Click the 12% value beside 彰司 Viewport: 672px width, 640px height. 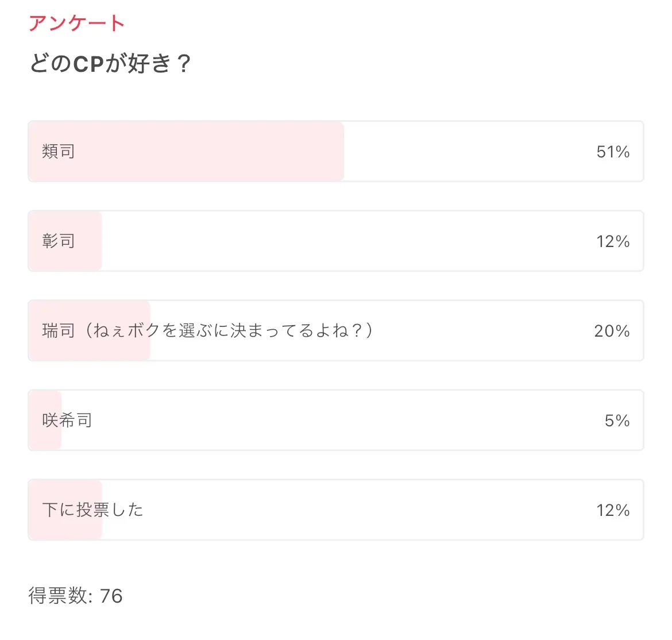pyautogui.click(x=613, y=241)
